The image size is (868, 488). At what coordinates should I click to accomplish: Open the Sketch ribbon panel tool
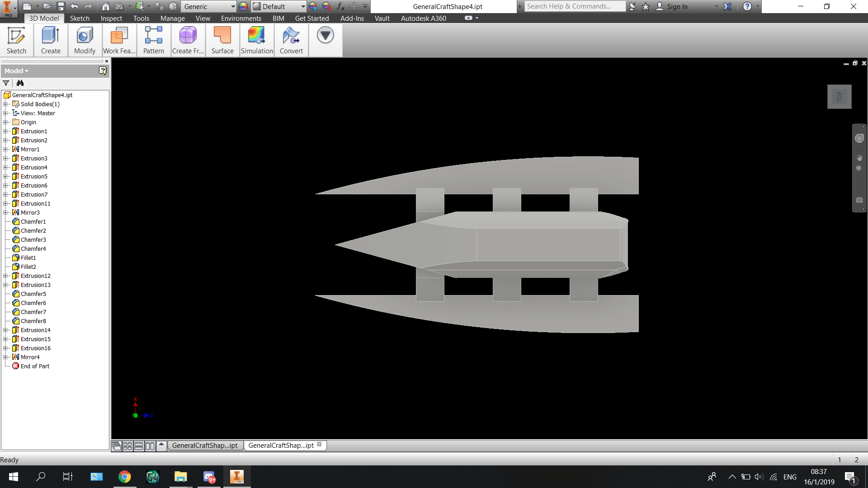[17, 40]
